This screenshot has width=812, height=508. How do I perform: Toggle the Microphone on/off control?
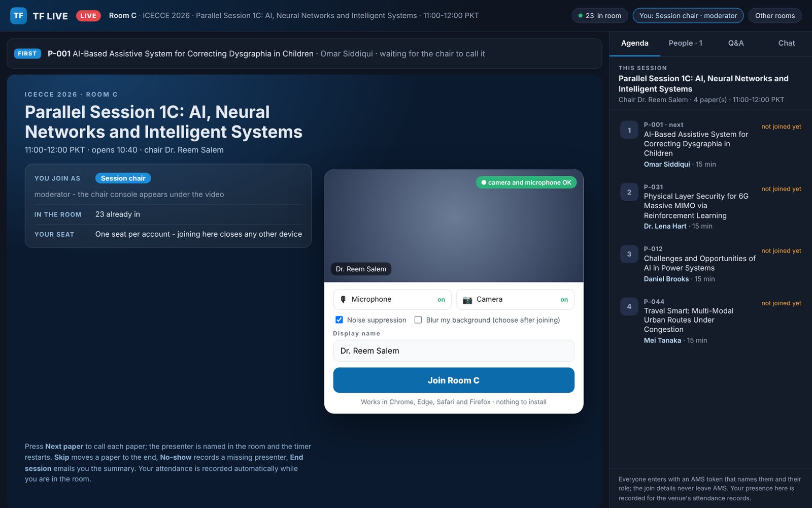pos(392,300)
